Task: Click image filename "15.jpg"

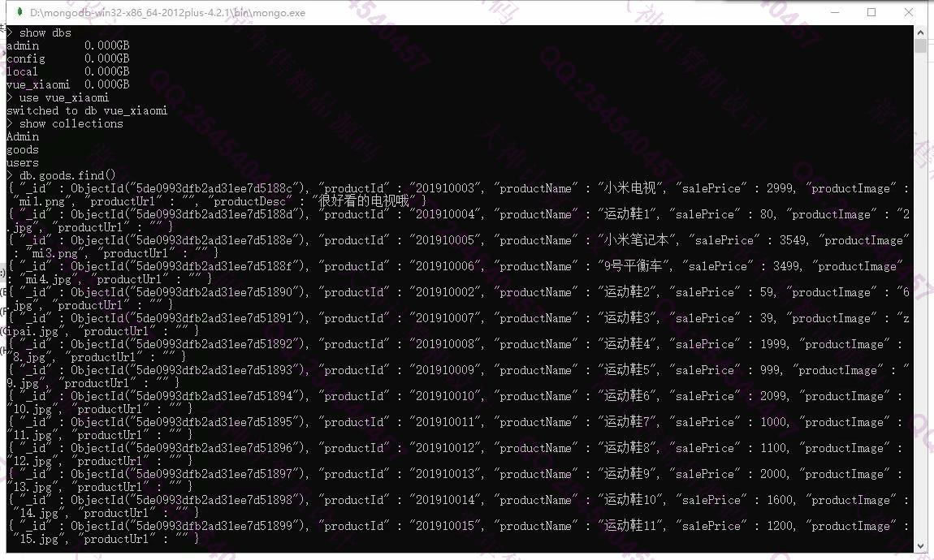Action: tap(38, 540)
